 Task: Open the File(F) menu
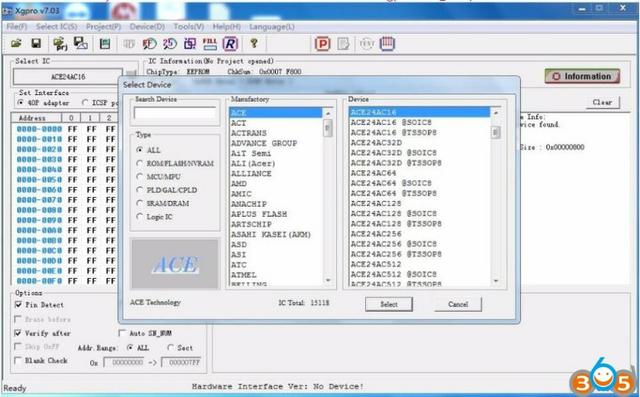pyautogui.click(x=17, y=27)
